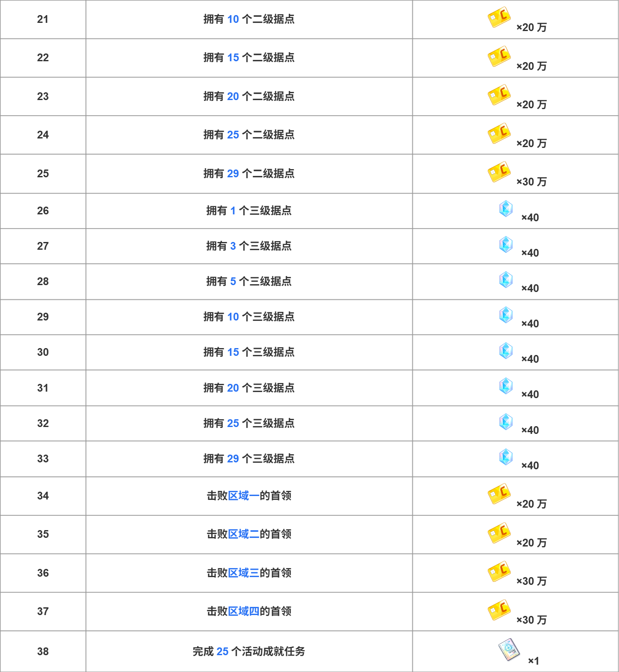Click the 拥有 1 个三级据点 text
The width and height of the screenshot is (619, 672).
click(249, 210)
